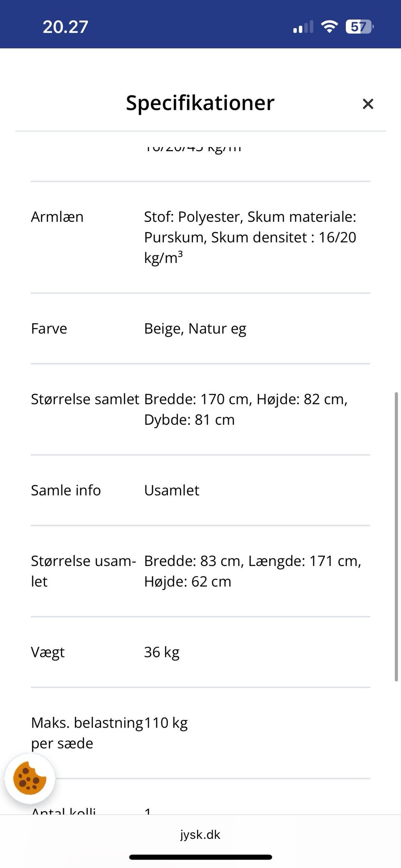Image resolution: width=401 pixels, height=868 pixels.
Task: Tap the jysk.dk address bar
Action: coord(200,834)
